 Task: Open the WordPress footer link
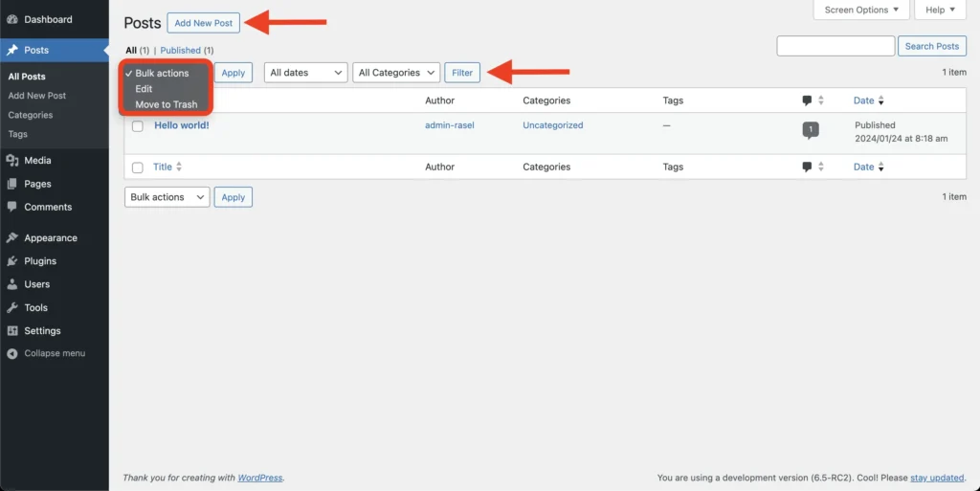click(260, 478)
